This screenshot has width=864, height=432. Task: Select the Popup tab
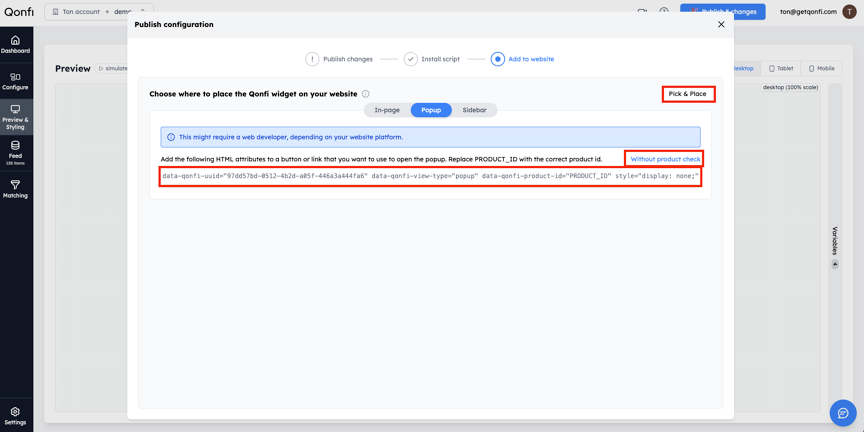[431, 110]
